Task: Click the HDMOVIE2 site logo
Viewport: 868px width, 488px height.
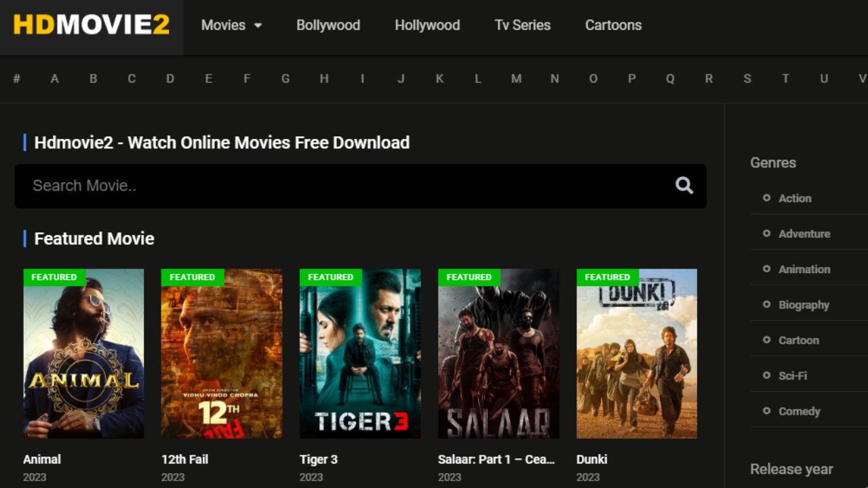Action: (92, 25)
